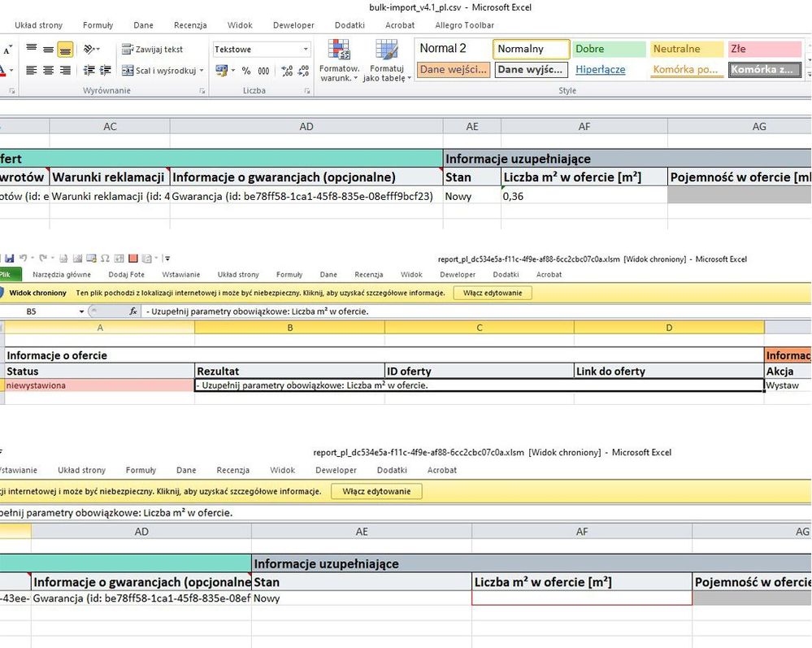Open Narzędzia główne tab
This screenshot has height=648, width=812.
(x=61, y=275)
